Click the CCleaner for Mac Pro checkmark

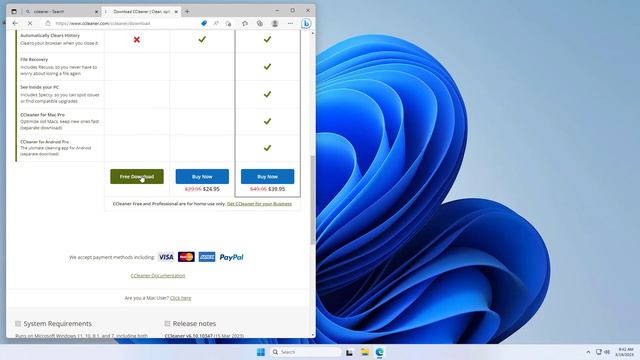coord(267,121)
